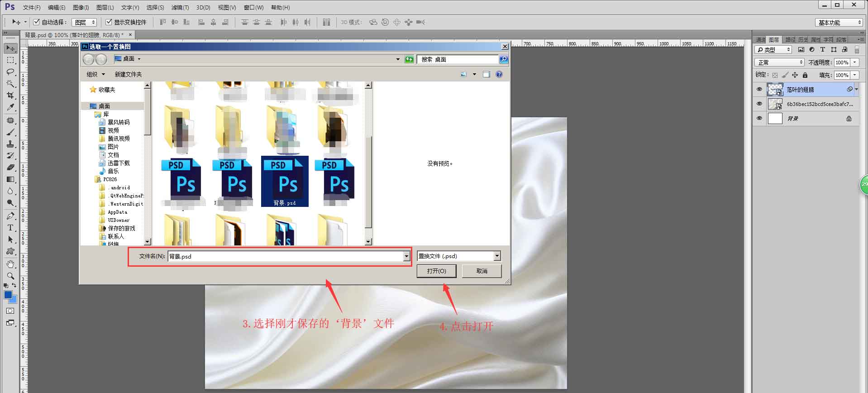Switch to the 路径 panel tab

pos(790,40)
